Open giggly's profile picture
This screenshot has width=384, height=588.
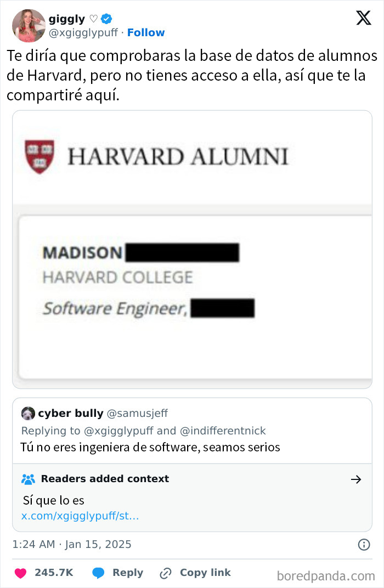point(29,25)
